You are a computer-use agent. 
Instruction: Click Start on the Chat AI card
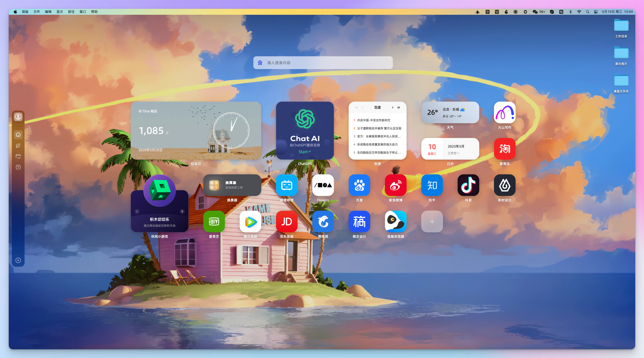pos(304,152)
